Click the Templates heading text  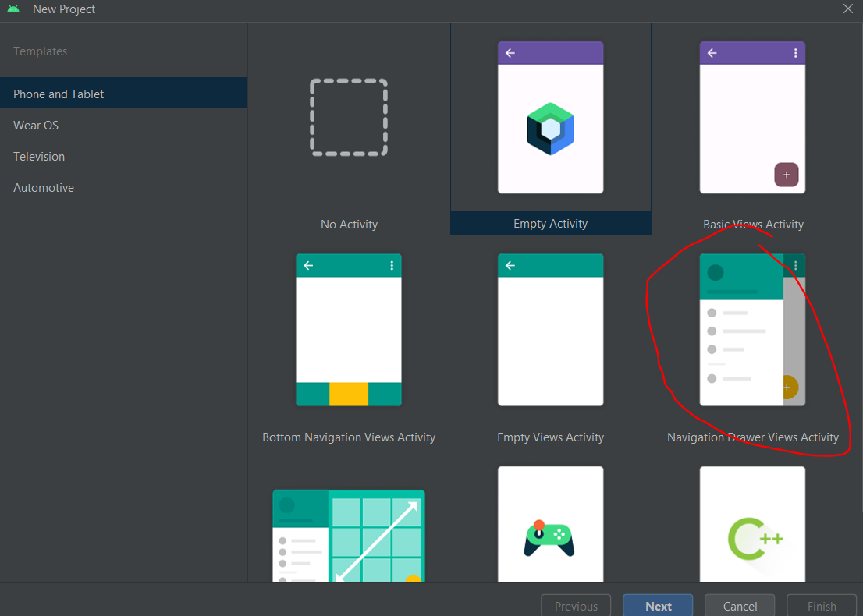[40, 51]
